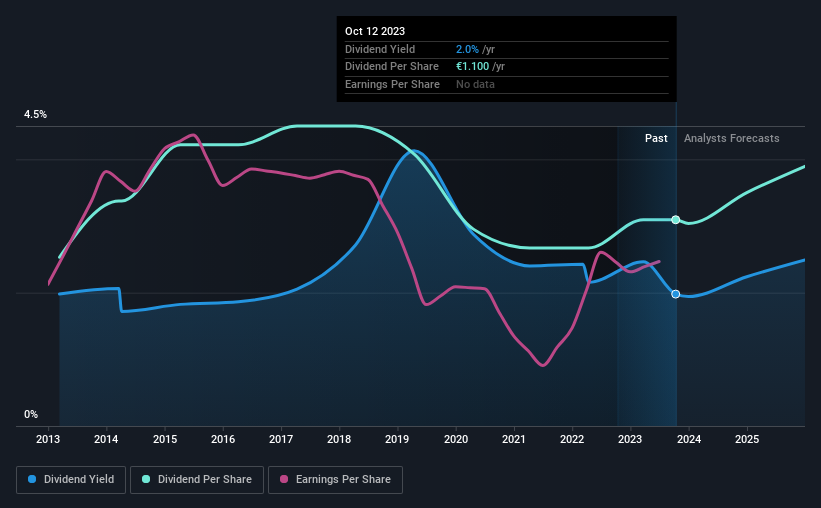The height and width of the screenshot is (508, 821).
Task: Click the 4.5% y-axis label
Action: [x=35, y=115]
